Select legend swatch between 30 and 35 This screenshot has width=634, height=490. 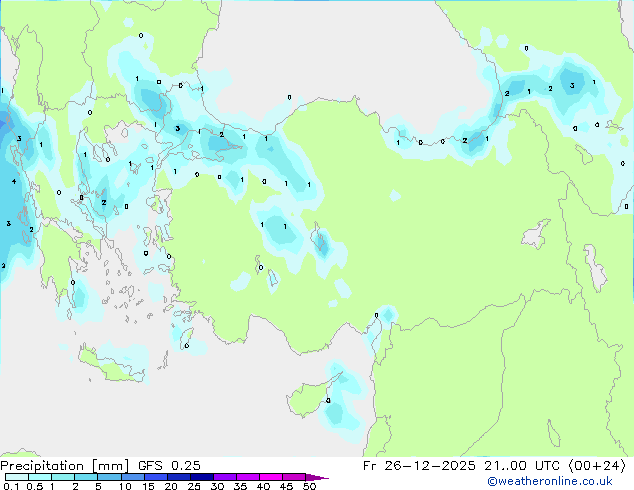(224, 477)
